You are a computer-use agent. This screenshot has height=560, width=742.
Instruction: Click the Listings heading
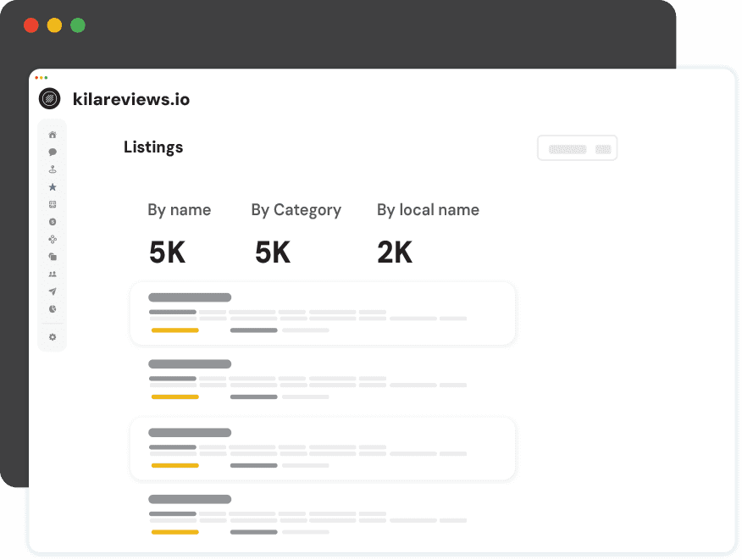[x=153, y=147]
